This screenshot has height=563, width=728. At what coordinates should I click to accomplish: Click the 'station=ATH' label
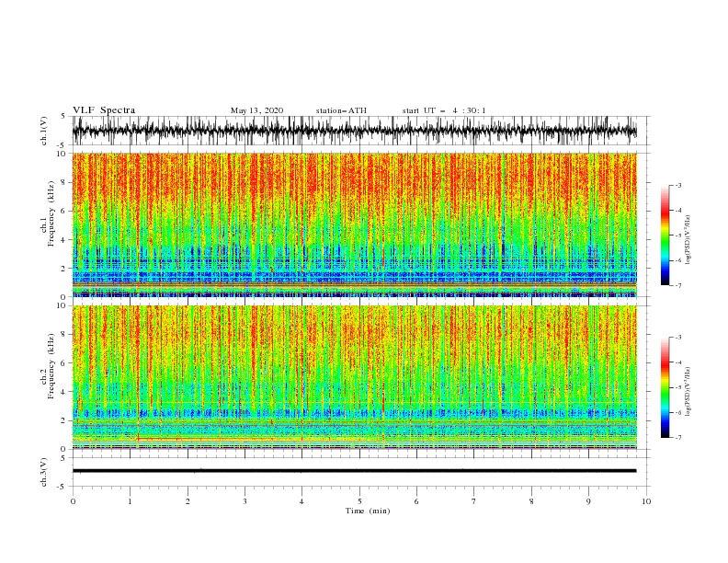(341, 110)
